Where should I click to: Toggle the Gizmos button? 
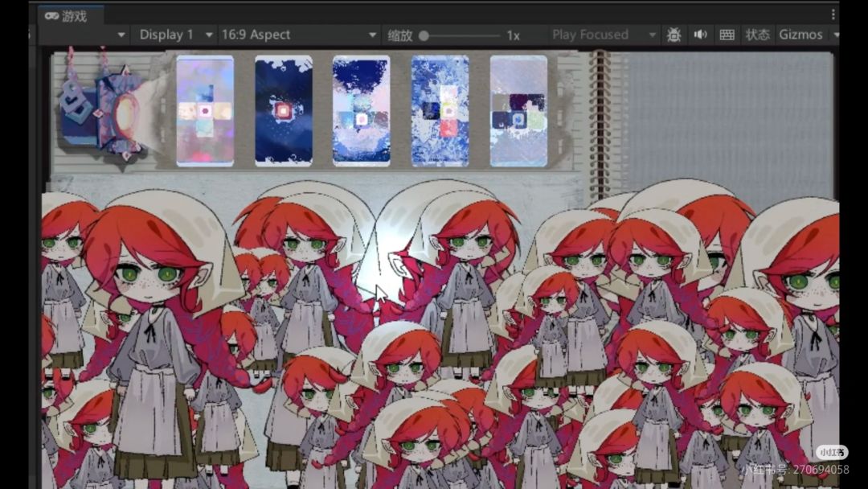point(800,35)
